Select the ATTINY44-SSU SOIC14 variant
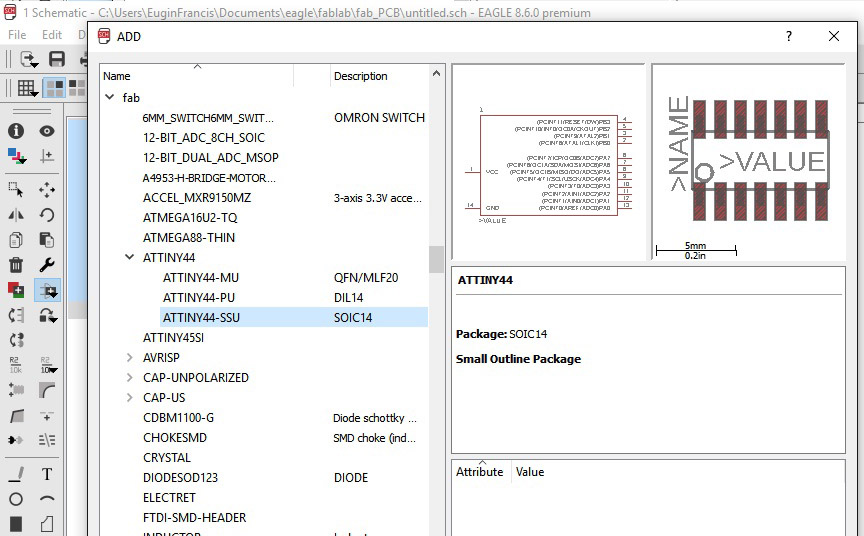Viewport: 864px width, 536px height. coord(294,317)
